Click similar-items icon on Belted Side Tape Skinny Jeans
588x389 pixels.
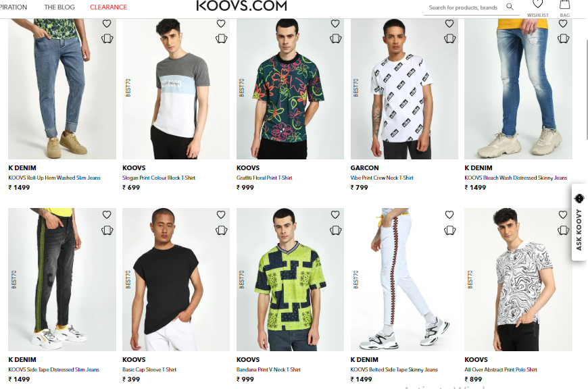[x=449, y=230]
